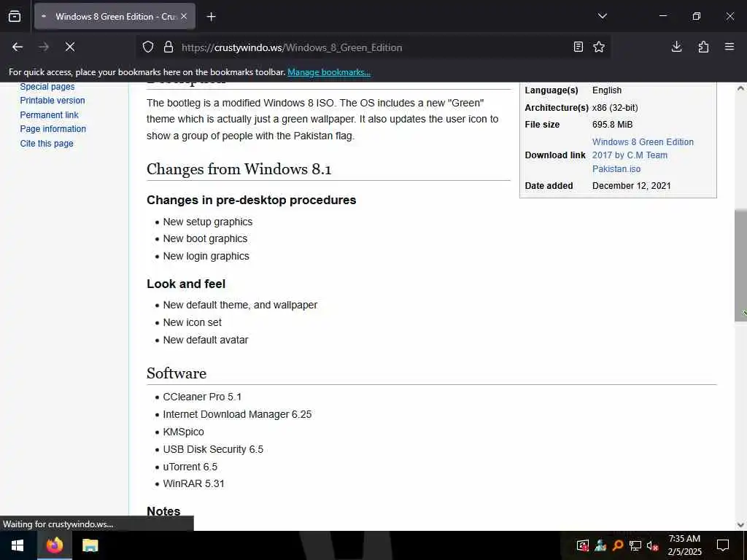Click page scrollbar up arrow
747x560 pixels.
(740, 88)
